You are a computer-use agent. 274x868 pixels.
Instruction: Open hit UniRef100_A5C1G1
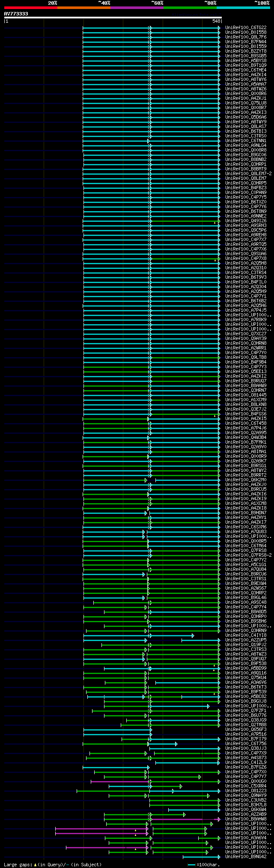pos(246,565)
